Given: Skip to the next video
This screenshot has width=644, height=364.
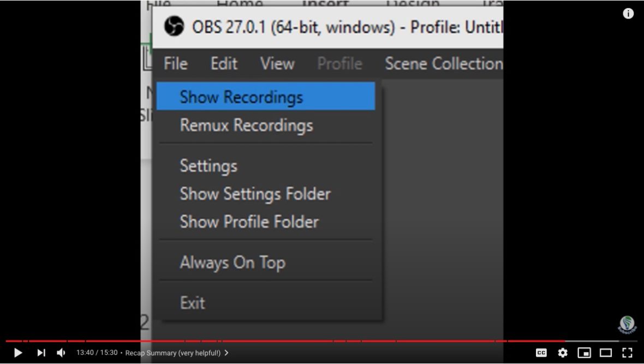Looking at the screenshot, I should pos(41,353).
